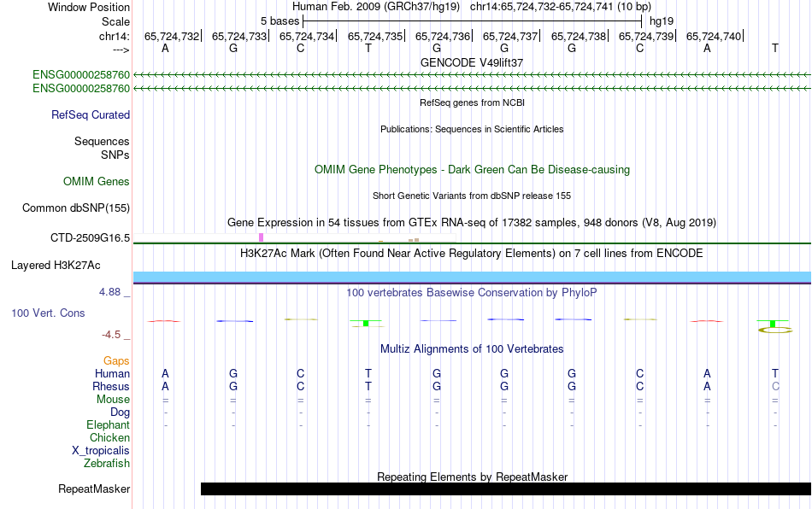Click the 5 bases scale bar label
Screen dimensions: 812x509
coord(279,21)
